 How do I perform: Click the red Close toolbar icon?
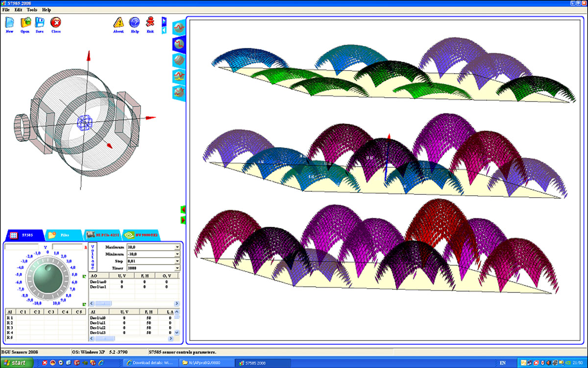[56, 23]
